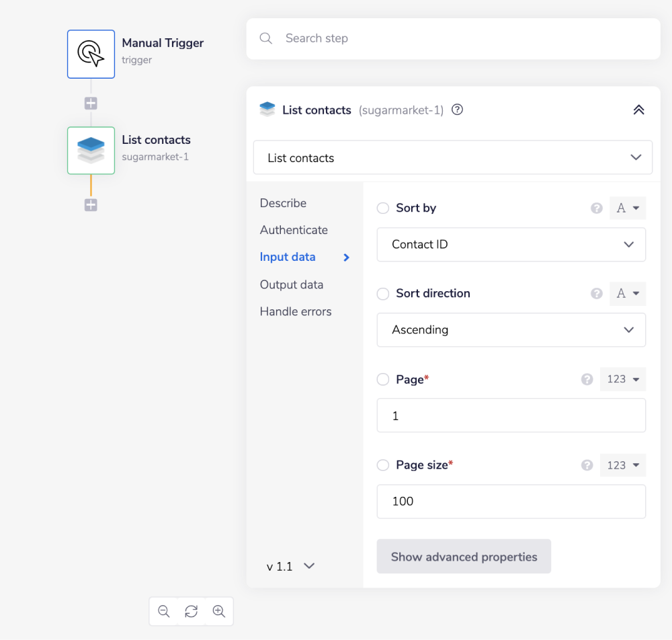672x640 pixels.
Task: Click the zoom in magnifier icon
Action: click(218, 611)
